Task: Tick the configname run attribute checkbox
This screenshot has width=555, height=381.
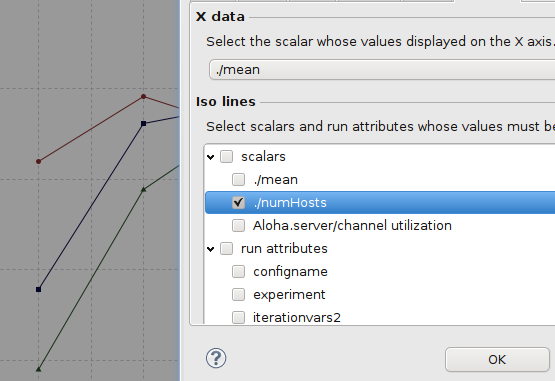Action: 238,272
